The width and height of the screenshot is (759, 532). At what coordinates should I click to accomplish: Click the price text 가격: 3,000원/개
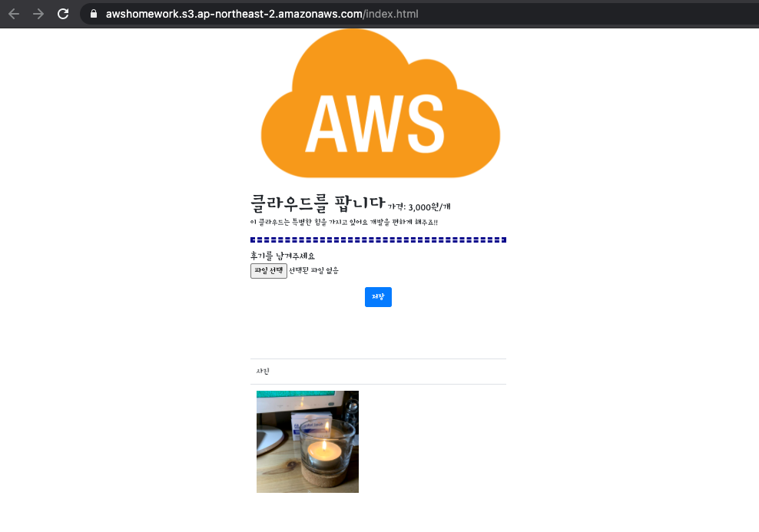click(419, 207)
